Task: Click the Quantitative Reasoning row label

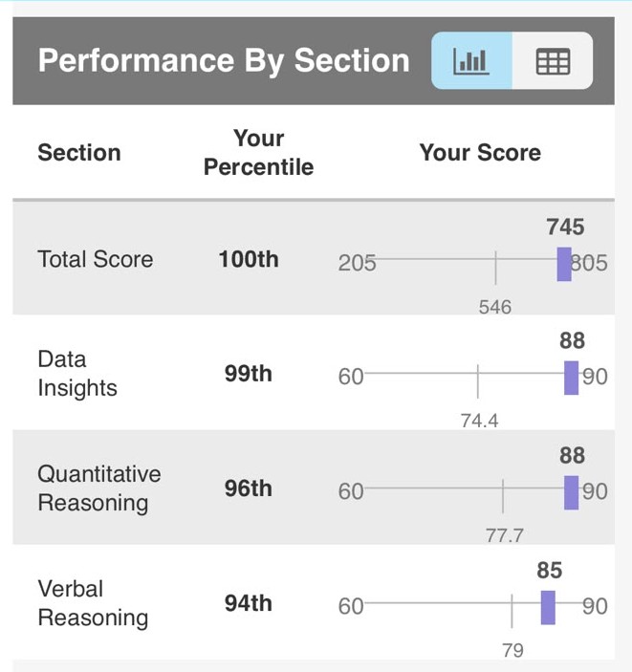Action: (x=99, y=488)
